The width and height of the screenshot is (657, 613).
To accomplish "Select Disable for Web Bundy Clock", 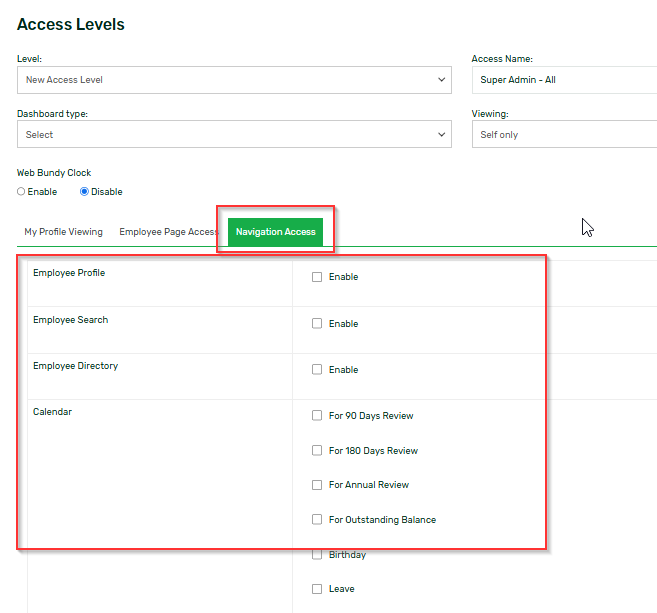I will (85, 192).
